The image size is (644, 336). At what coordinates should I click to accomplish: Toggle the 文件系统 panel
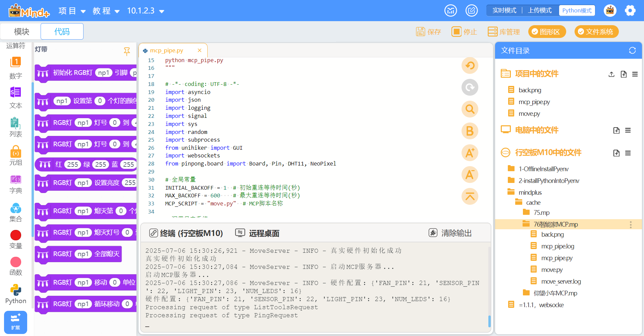click(x=596, y=32)
